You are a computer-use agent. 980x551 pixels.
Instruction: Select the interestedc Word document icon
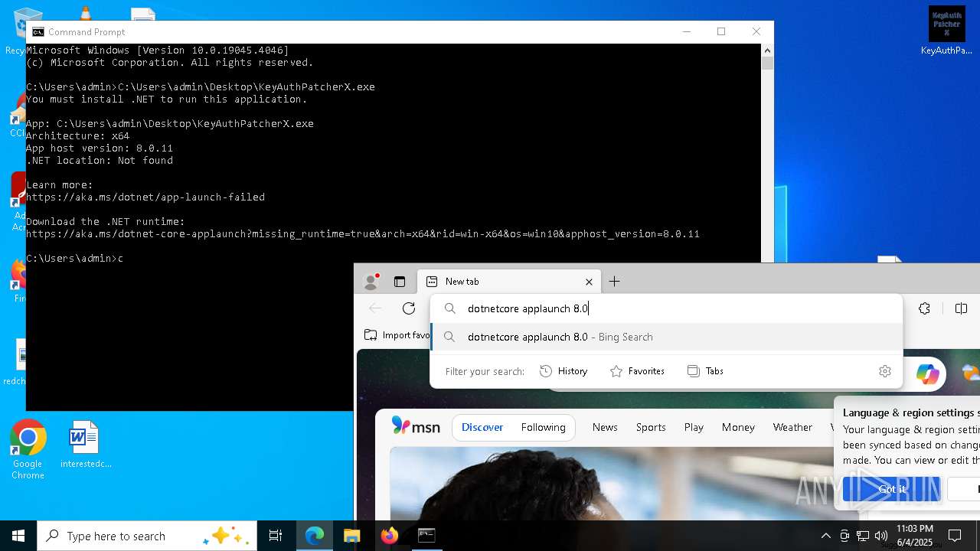coord(86,445)
